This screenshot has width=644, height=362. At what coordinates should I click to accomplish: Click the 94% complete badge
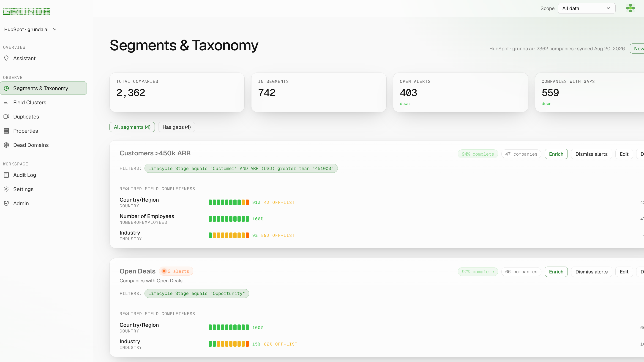[478, 154]
